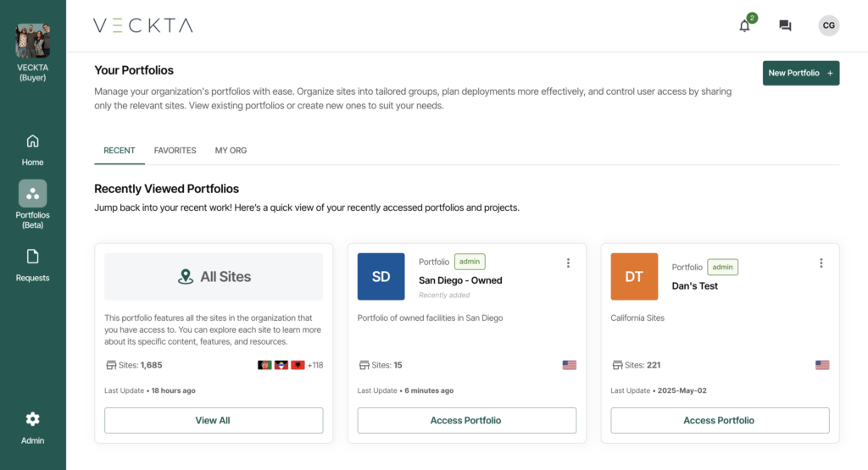Screen dimensions: 868x470
Task: Click the DT portfolio tile
Action: 634,276
